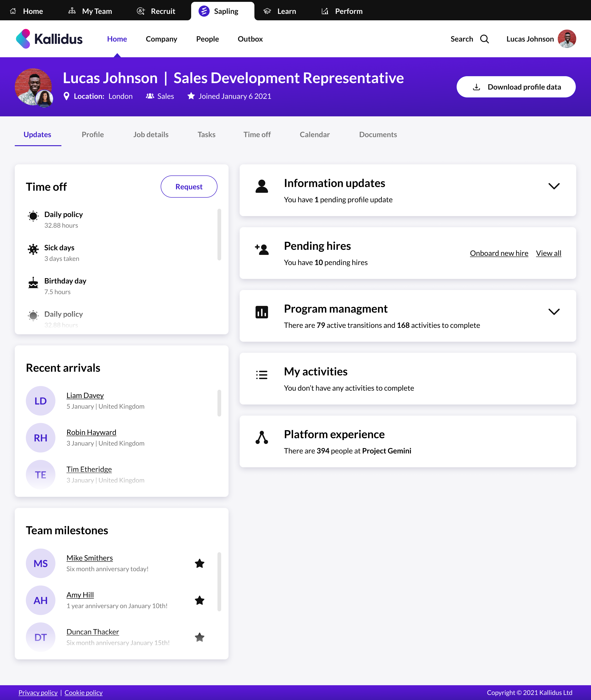The height and width of the screenshot is (700, 591).
Task: Click the Sapling app icon
Action: click(204, 11)
